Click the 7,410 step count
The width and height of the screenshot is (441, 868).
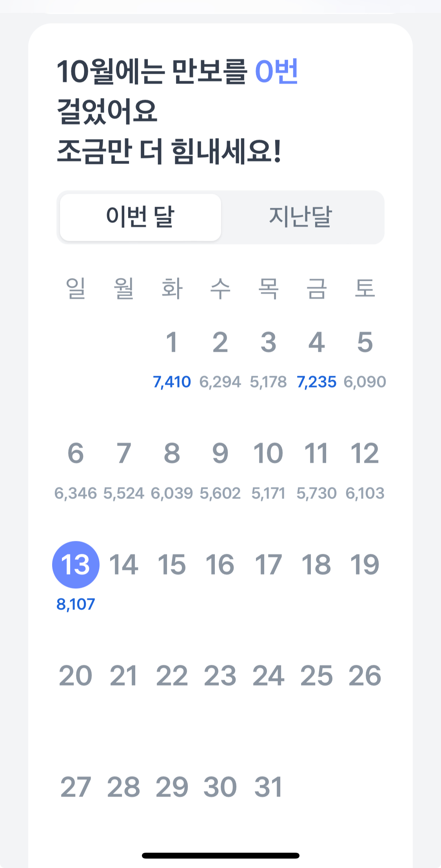tap(172, 382)
